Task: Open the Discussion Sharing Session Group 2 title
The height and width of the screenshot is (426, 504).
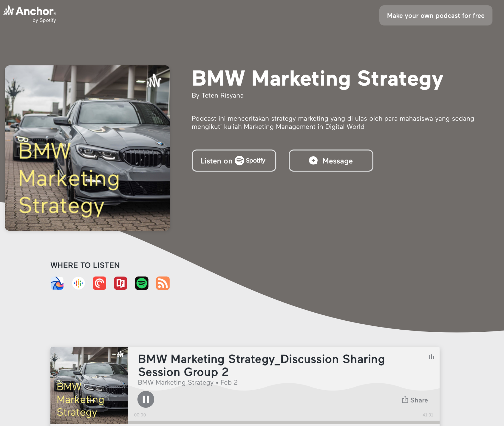Action: (261, 365)
